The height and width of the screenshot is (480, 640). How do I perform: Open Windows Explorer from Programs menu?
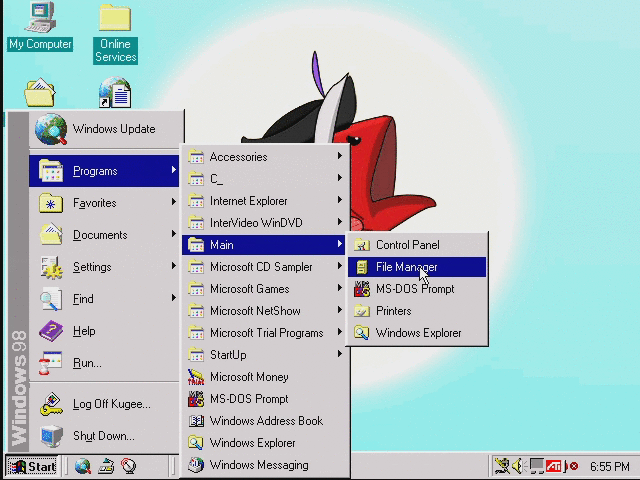click(x=263, y=443)
